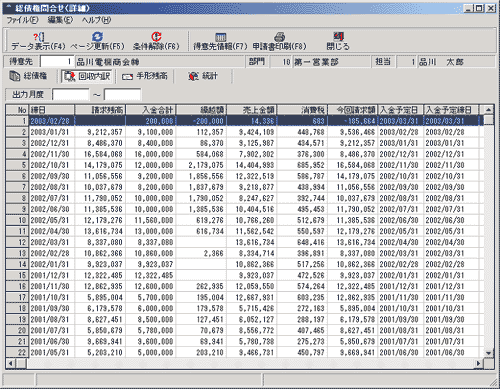Select row number 12 header

click(17, 242)
